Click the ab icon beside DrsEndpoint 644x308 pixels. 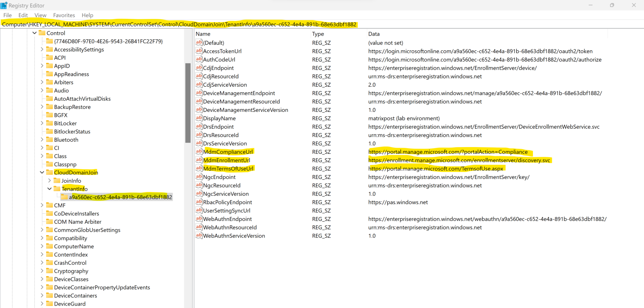(199, 127)
